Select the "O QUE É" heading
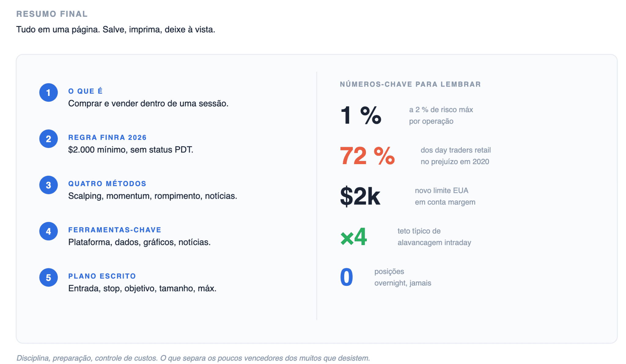Viewport: 626px width, 364px height. click(x=85, y=91)
